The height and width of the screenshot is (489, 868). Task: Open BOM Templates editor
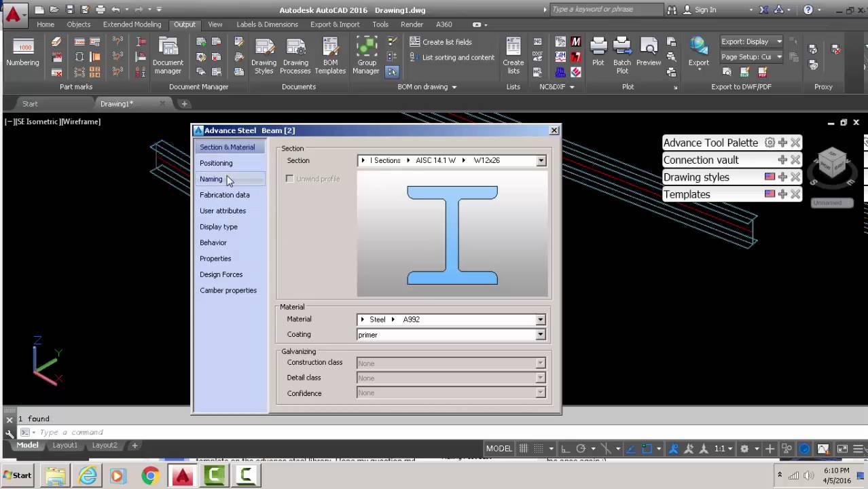330,56
